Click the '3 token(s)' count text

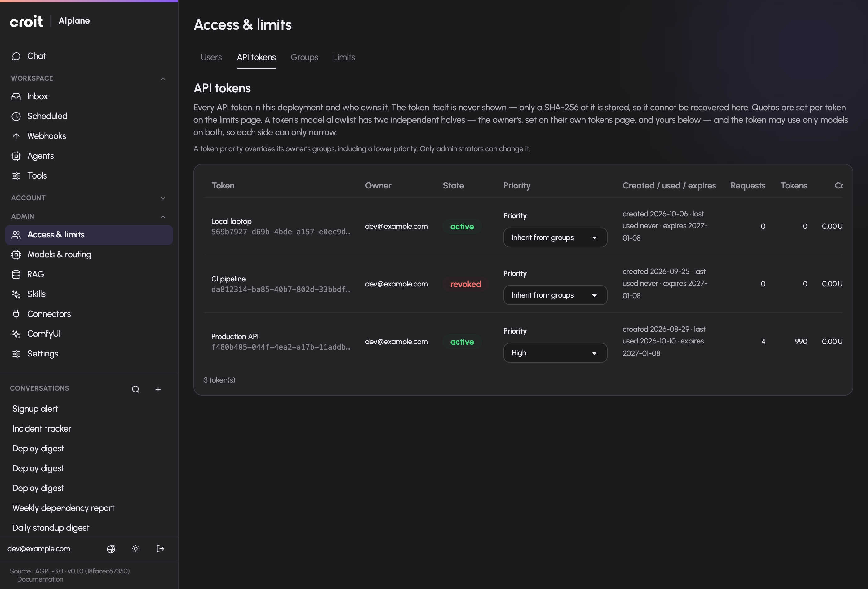click(x=219, y=380)
